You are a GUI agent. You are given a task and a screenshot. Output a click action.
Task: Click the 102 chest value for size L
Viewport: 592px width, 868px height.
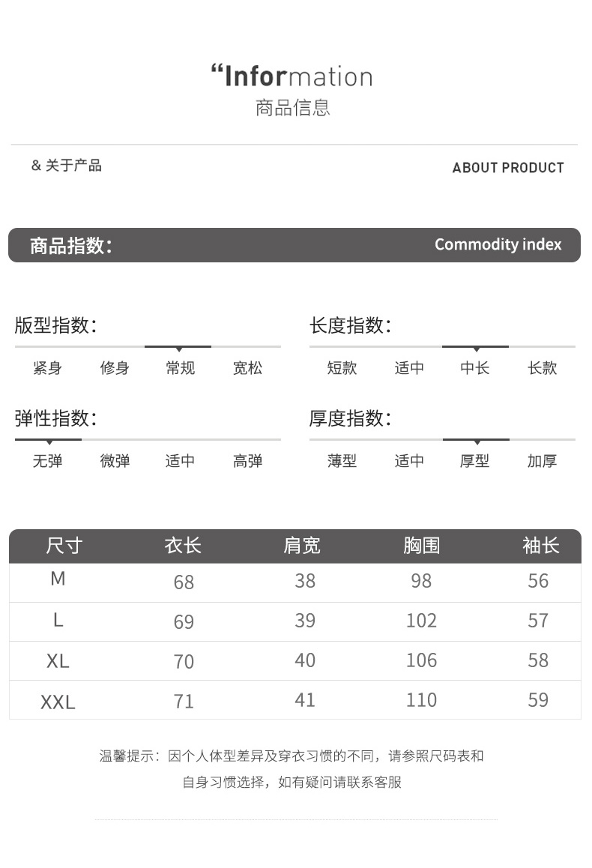pyautogui.click(x=421, y=621)
